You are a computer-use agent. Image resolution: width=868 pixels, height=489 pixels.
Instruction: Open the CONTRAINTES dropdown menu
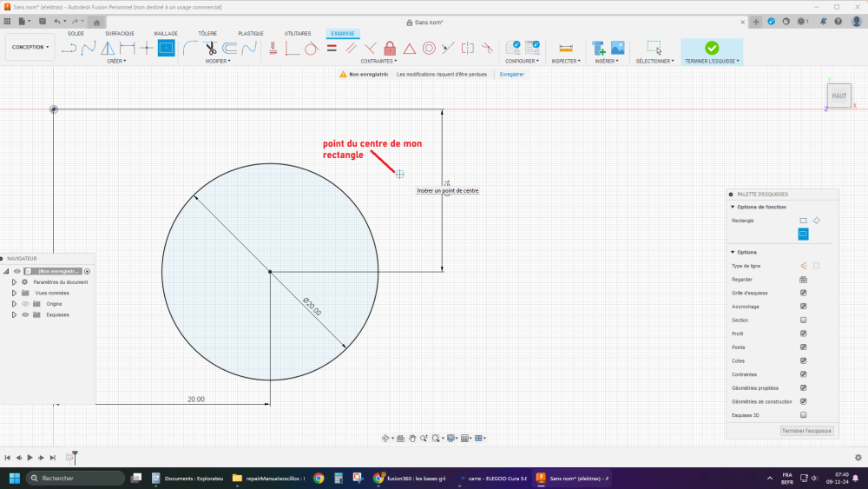(378, 62)
